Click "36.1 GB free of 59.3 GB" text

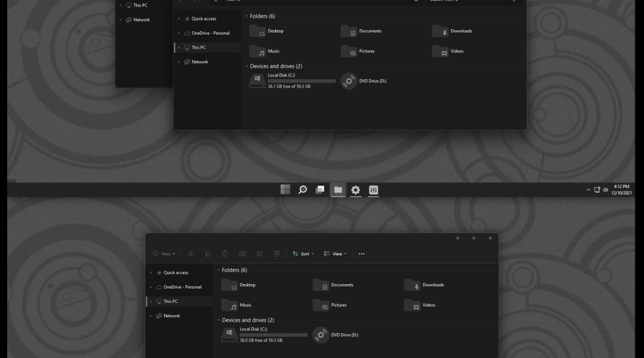(x=289, y=86)
